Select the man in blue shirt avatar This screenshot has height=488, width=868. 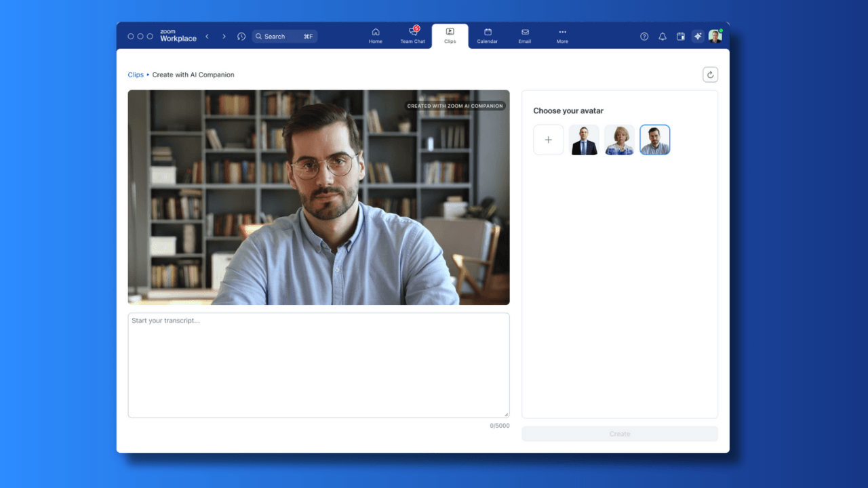click(x=654, y=139)
